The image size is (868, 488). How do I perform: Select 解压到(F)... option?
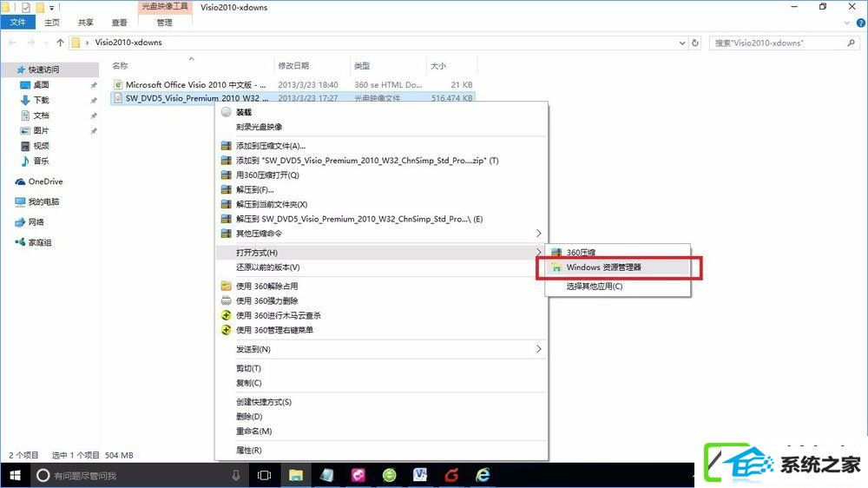coord(254,189)
